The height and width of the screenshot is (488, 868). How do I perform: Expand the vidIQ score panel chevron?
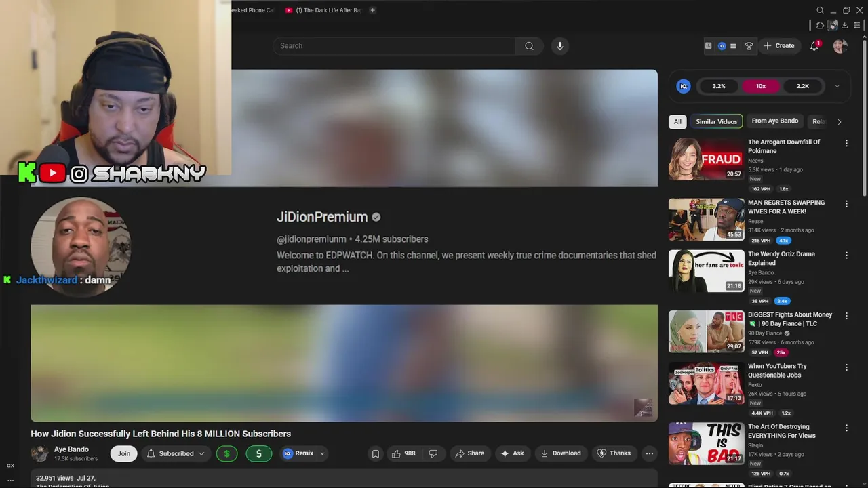click(x=837, y=86)
